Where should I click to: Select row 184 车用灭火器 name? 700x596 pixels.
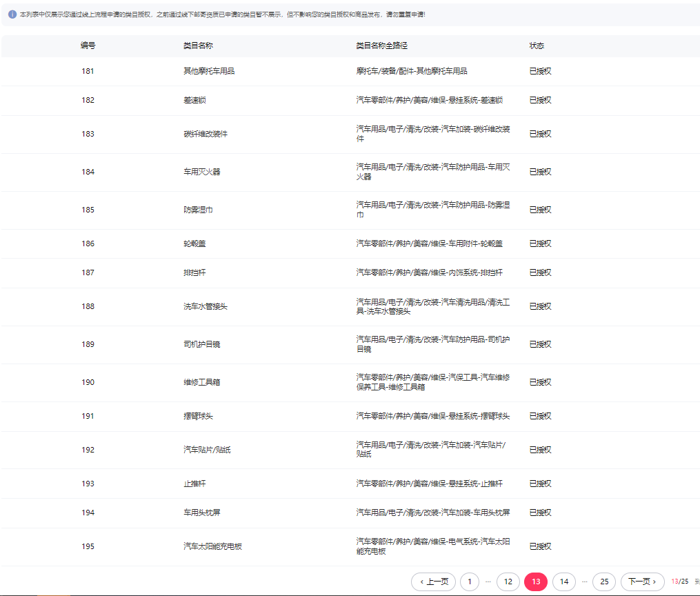[201, 172]
